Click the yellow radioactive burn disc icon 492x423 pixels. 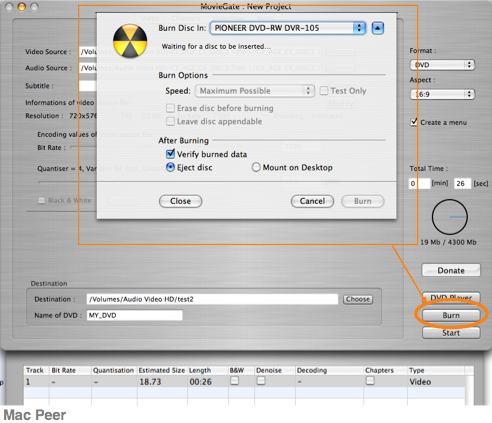tap(130, 41)
